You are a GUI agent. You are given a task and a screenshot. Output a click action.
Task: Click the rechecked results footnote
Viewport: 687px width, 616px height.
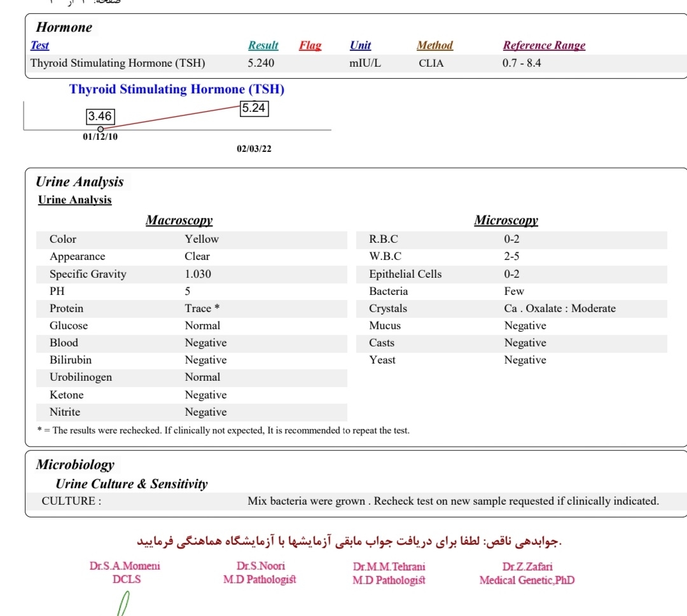click(223, 431)
